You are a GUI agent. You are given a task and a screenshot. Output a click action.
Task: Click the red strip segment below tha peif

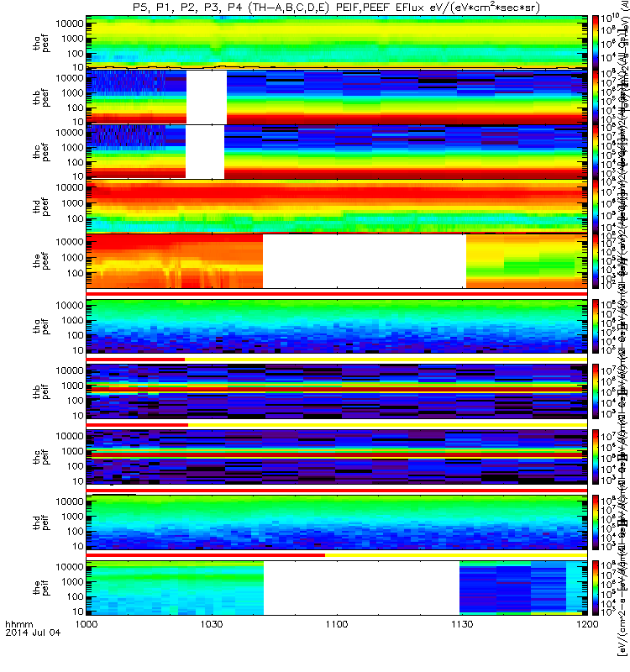135,360
